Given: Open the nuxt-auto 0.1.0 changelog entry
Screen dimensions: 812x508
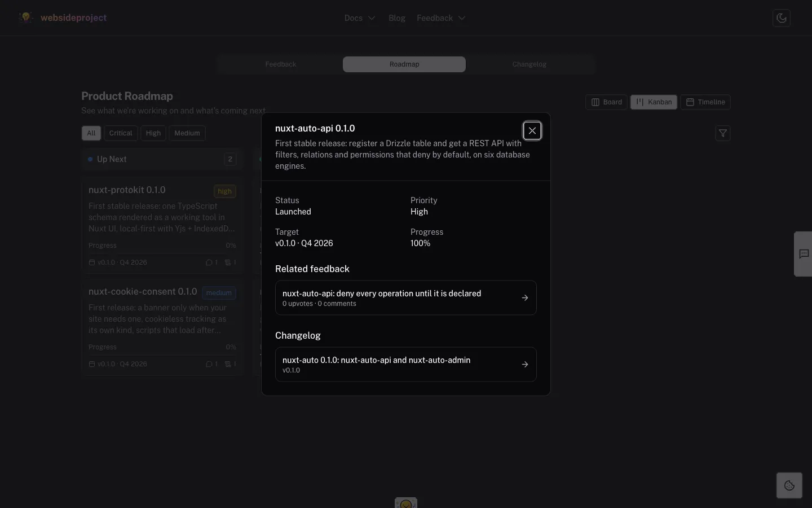Looking at the screenshot, I should [406, 365].
